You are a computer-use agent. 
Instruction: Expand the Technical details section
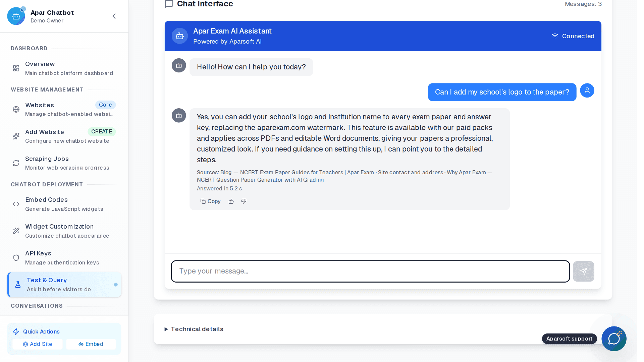click(x=194, y=329)
